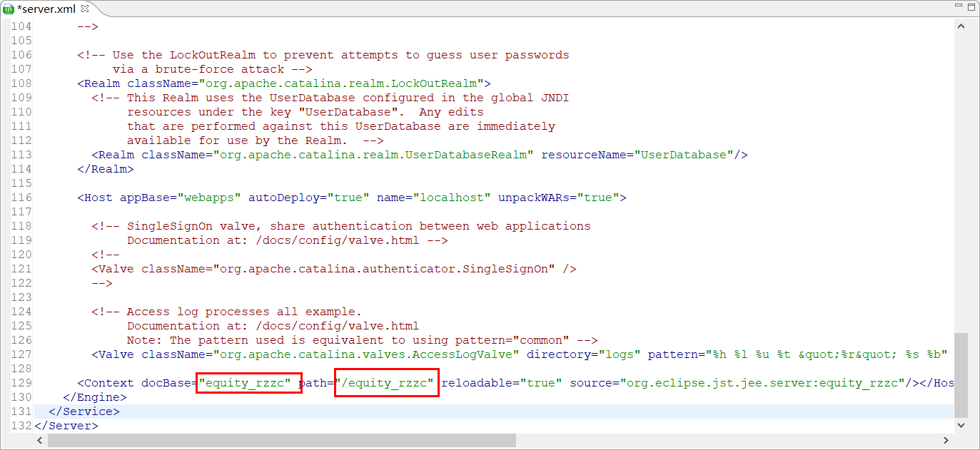
Task: Click the autoDeploy="true" attribute
Action: 309,198
